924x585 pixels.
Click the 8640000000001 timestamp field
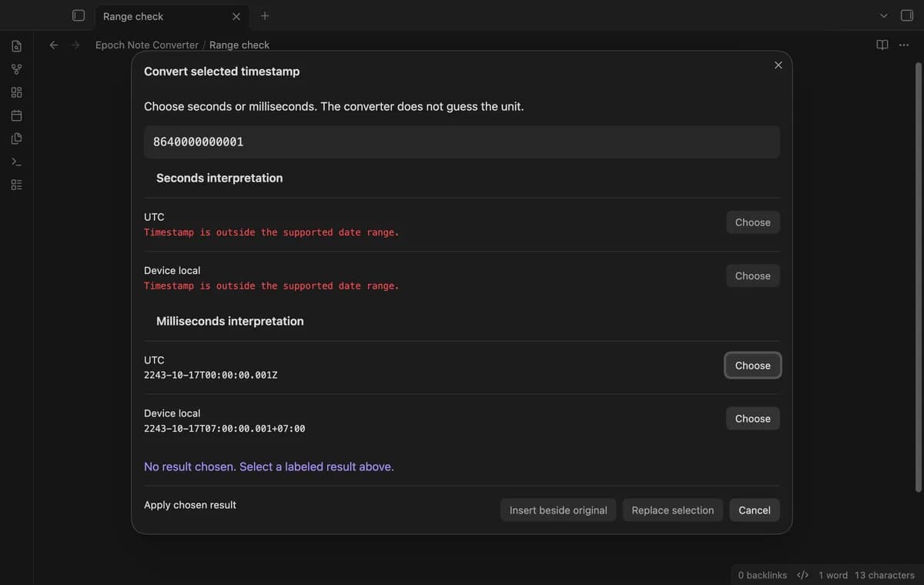(462, 142)
